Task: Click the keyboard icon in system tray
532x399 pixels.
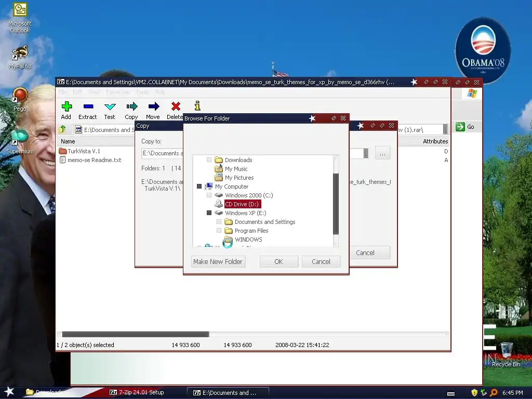Action: click(451, 393)
